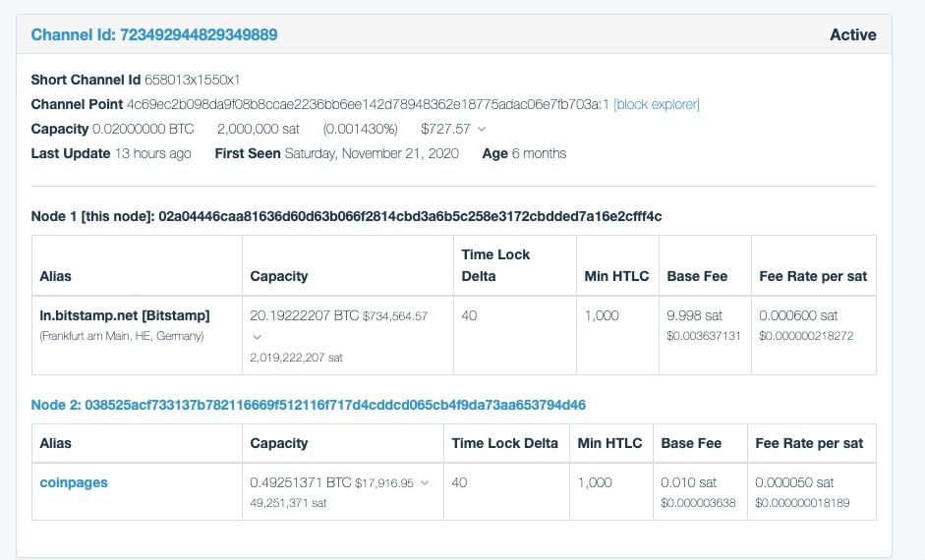Click the Frankfurt am Main, HE, Germany location text
Screen dimensions: 925x560
(122, 336)
